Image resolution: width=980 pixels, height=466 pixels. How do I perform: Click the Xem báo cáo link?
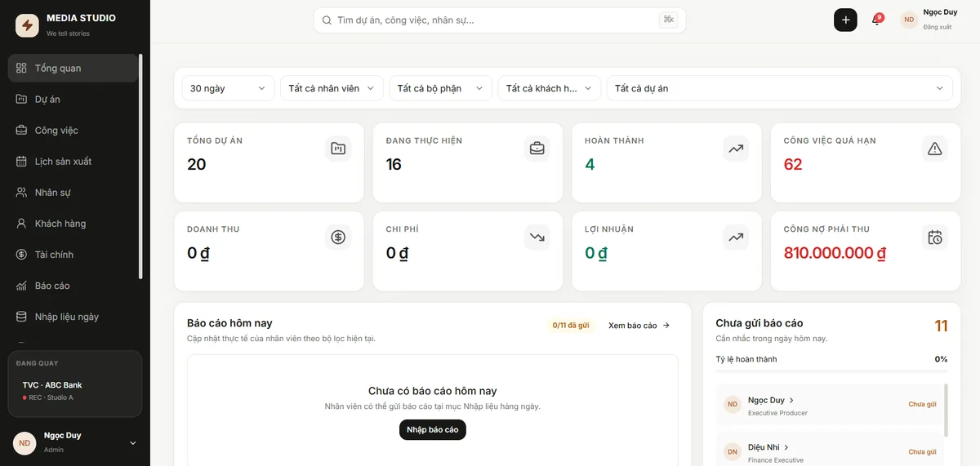tap(639, 325)
